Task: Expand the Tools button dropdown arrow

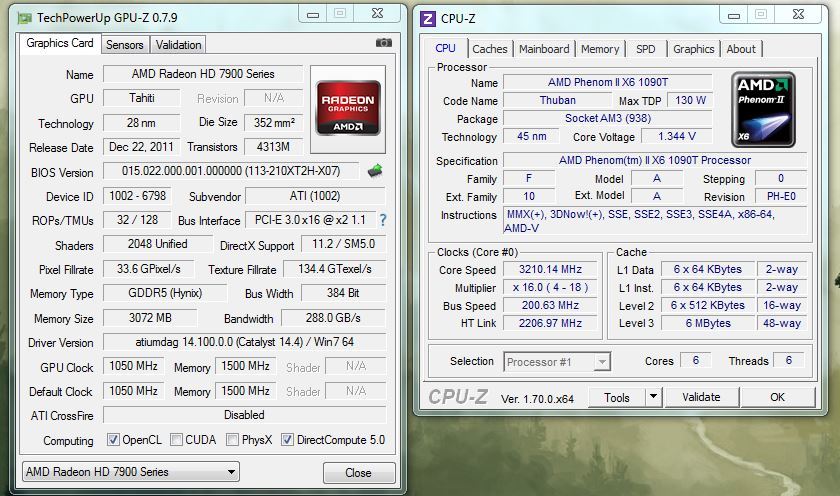Action: [653, 397]
